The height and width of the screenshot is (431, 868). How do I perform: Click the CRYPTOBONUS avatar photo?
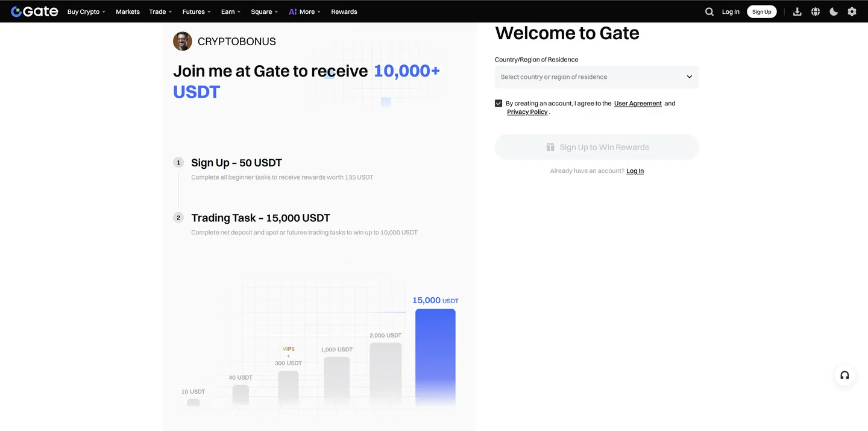[x=183, y=41]
